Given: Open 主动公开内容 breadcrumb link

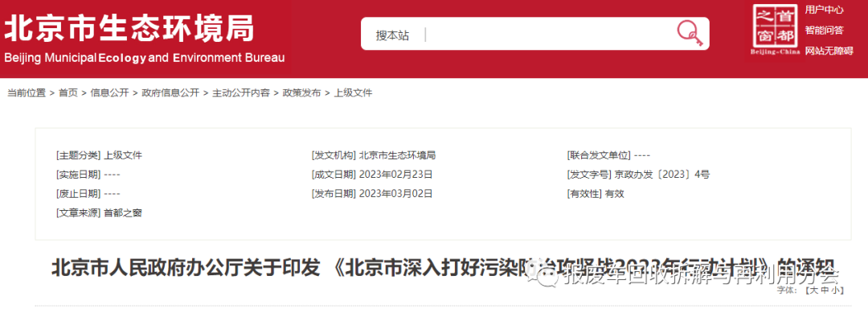Looking at the screenshot, I should coord(241,93).
